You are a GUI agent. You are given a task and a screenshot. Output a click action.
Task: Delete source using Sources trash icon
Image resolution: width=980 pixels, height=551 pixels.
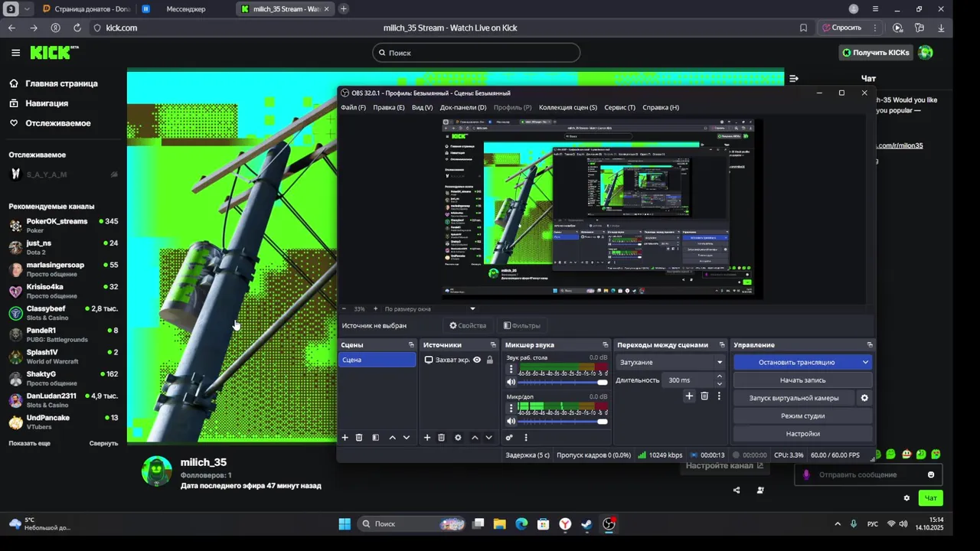442,438
